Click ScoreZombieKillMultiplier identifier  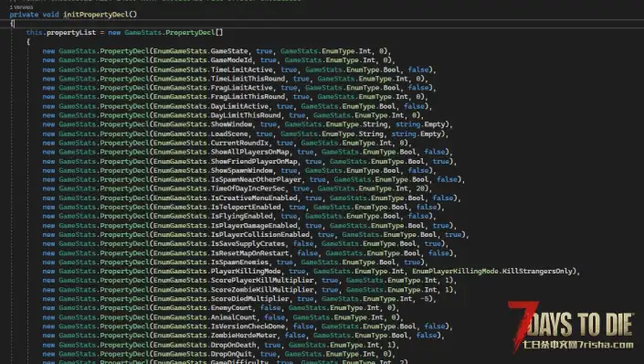click(262, 290)
